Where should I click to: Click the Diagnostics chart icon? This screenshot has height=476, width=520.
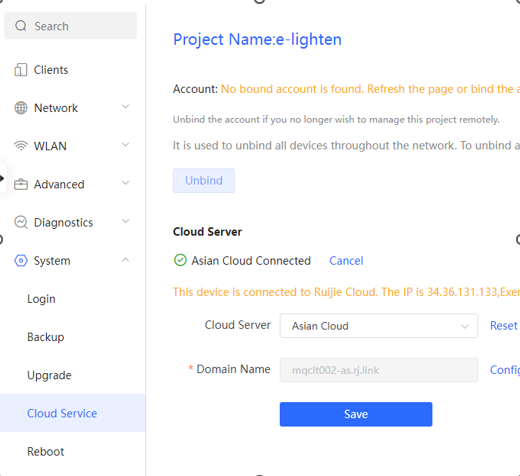(21, 222)
